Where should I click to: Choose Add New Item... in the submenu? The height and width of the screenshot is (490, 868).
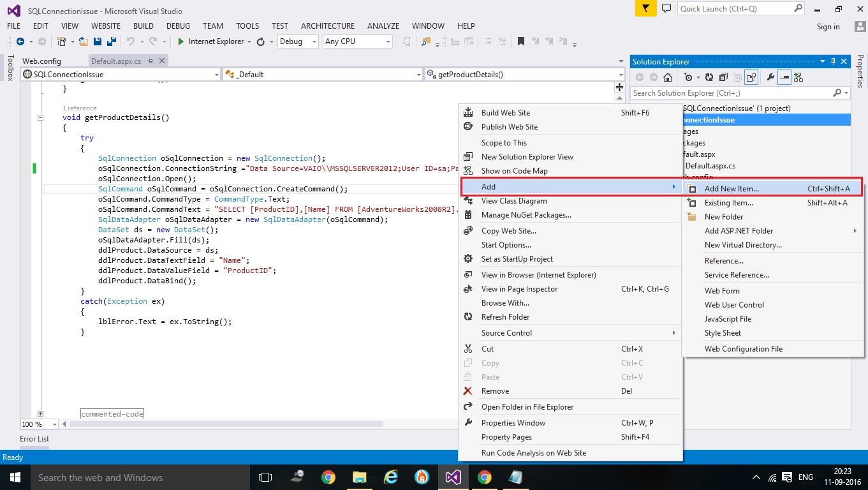click(x=772, y=189)
